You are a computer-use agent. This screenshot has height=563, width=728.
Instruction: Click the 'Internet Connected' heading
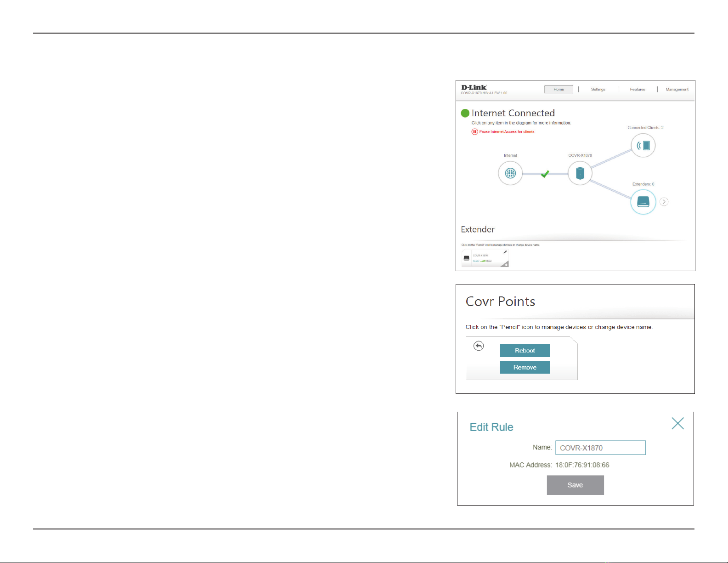click(513, 113)
